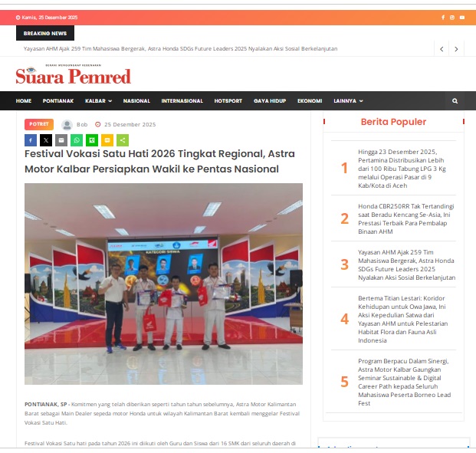Click the green generic share icon
The width and height of the screenshot is (476, 453).
[x=123, y=140]
